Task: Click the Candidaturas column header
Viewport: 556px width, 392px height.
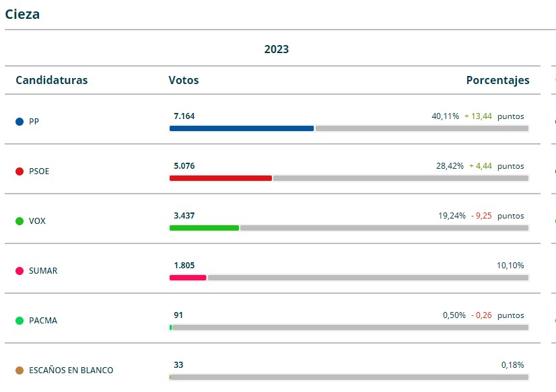Action: click(x=52, y=80)
